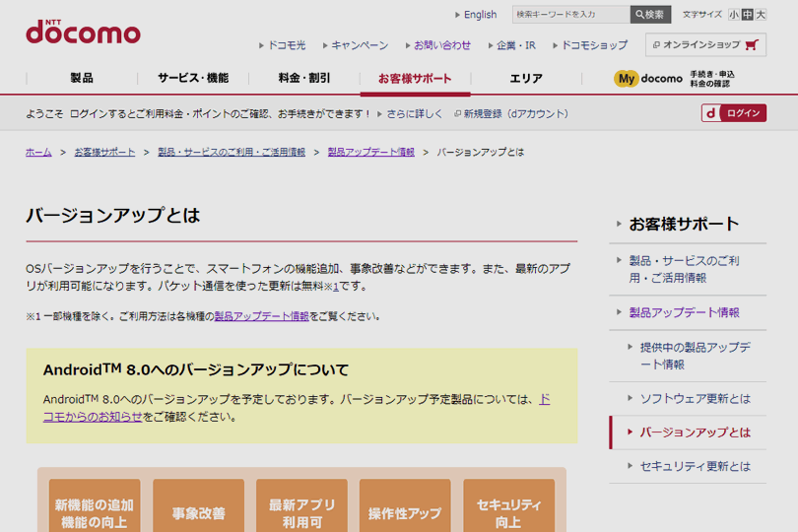Screen dimensions: 798x532
Task: Open sidebar 製品アップデート情報
Action: click(x=684, y=312)
